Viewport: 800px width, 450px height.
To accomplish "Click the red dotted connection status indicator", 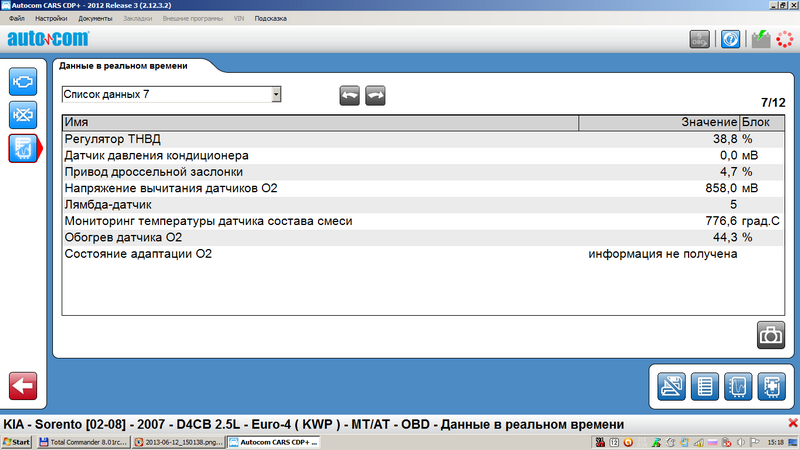I will click(x=785, y=39).
